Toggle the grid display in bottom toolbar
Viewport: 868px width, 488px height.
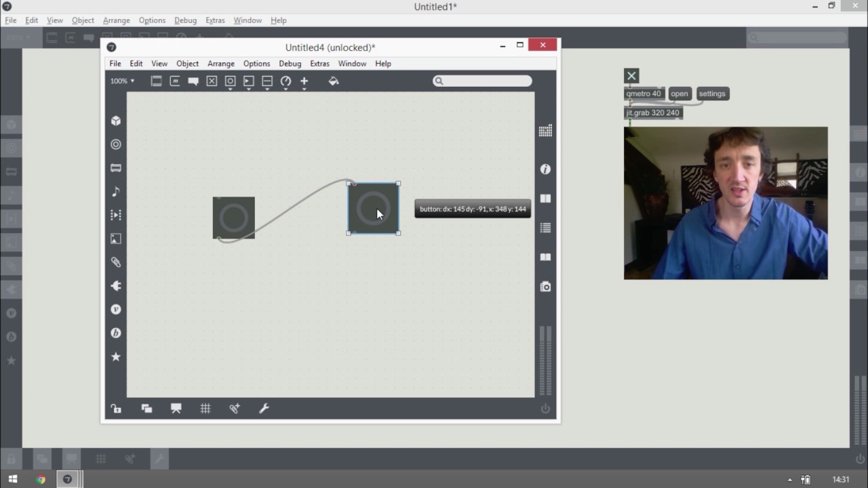coord(205,408)
